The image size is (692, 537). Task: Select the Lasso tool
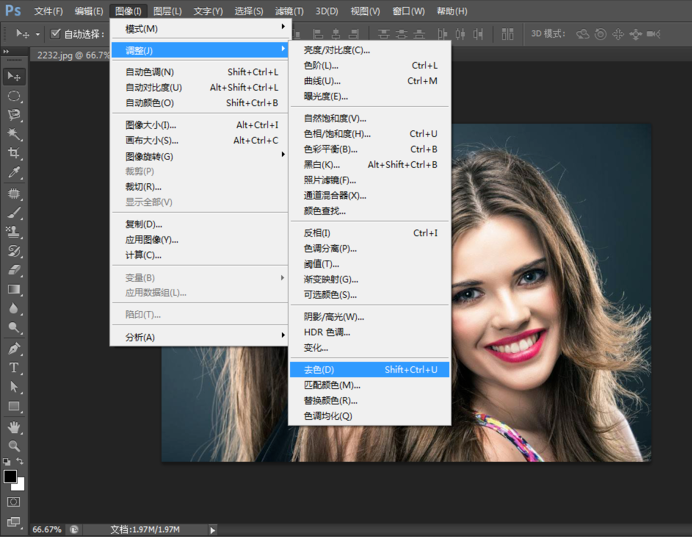pos(14,115)
